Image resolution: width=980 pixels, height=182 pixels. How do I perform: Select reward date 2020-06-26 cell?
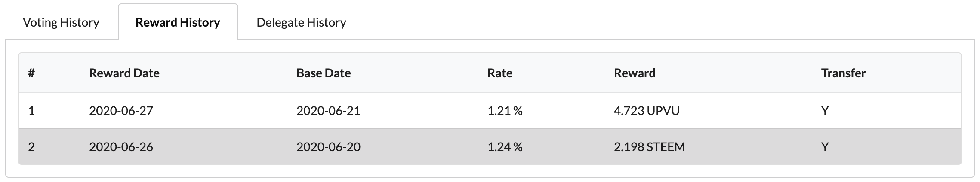pyautogui.click(x=121, y=147)
